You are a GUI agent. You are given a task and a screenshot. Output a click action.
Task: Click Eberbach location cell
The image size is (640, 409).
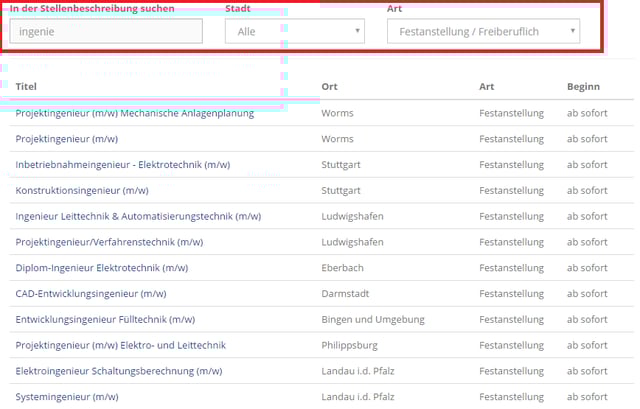pos(342,268)
